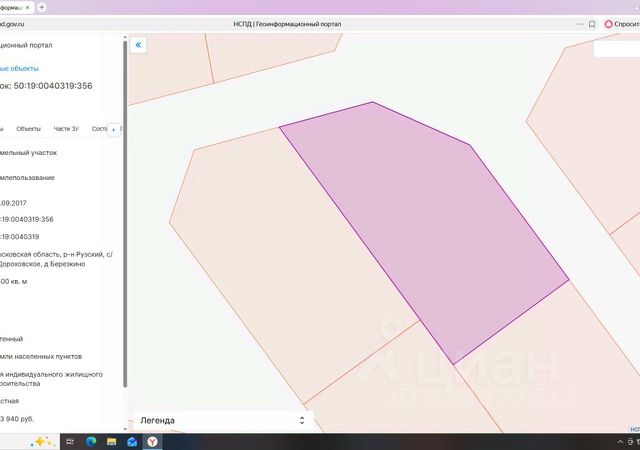
Task: Click the blue …ые объекты link
Action: pyautogui.click(x=19, y=69)
